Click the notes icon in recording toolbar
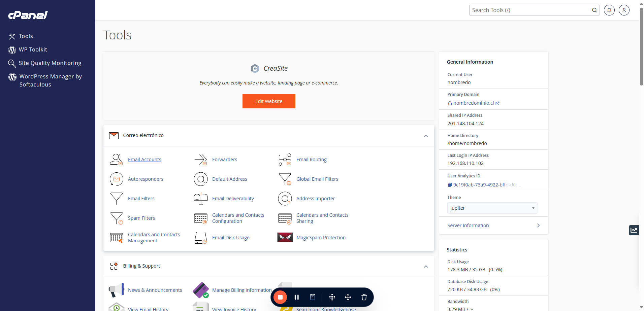The width and height of the screenshot is (644, 311). pyautogui.click(x=313, y=297)
